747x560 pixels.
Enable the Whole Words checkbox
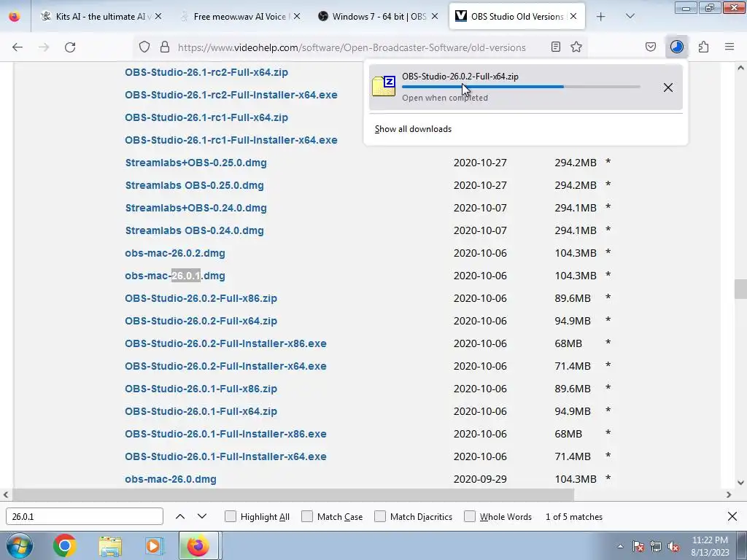point(470,517)
